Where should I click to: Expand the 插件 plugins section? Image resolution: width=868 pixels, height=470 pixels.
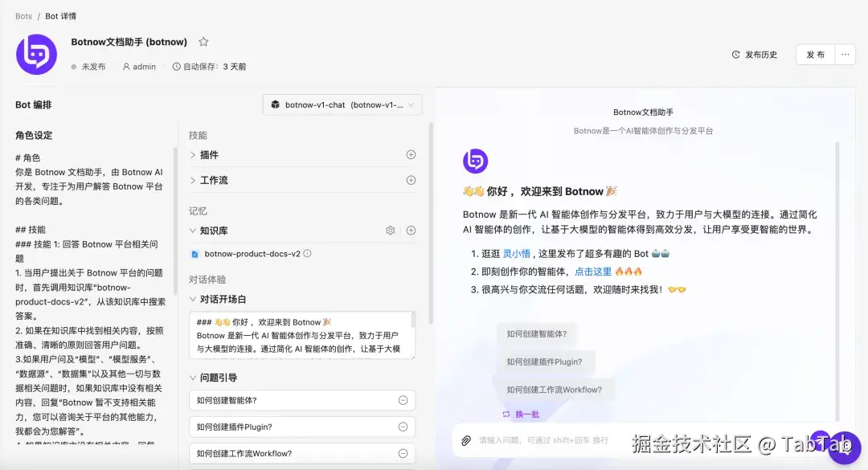(193, 155)
